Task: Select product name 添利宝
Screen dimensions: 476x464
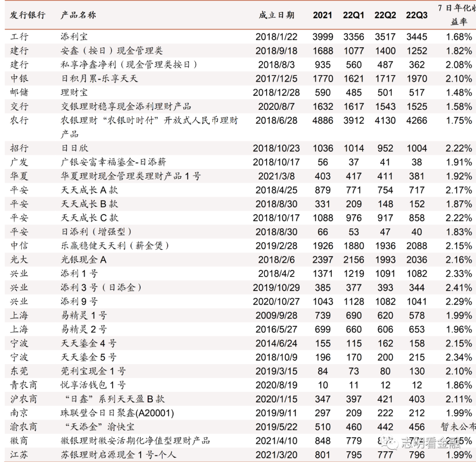Action: click(74, 37)
